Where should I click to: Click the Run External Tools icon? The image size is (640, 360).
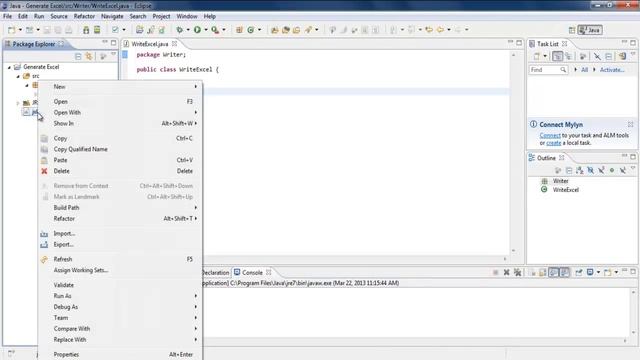(x=215, y=30)
